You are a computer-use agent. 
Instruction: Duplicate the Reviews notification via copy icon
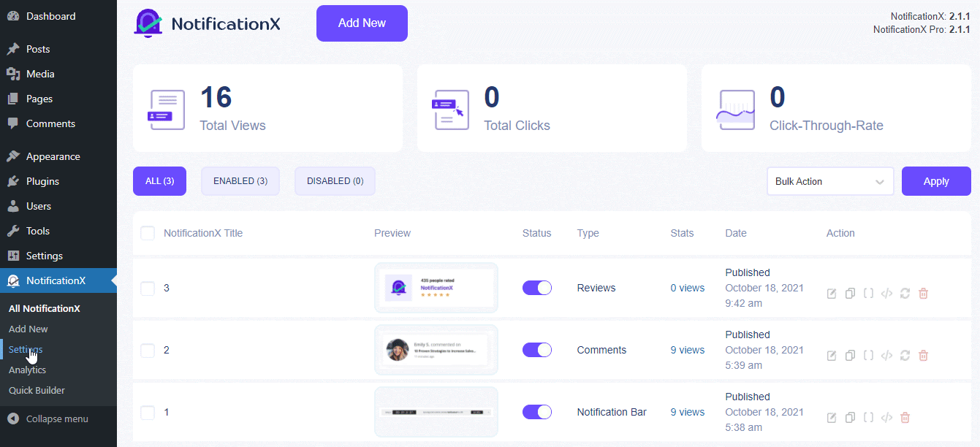(850, 294)
